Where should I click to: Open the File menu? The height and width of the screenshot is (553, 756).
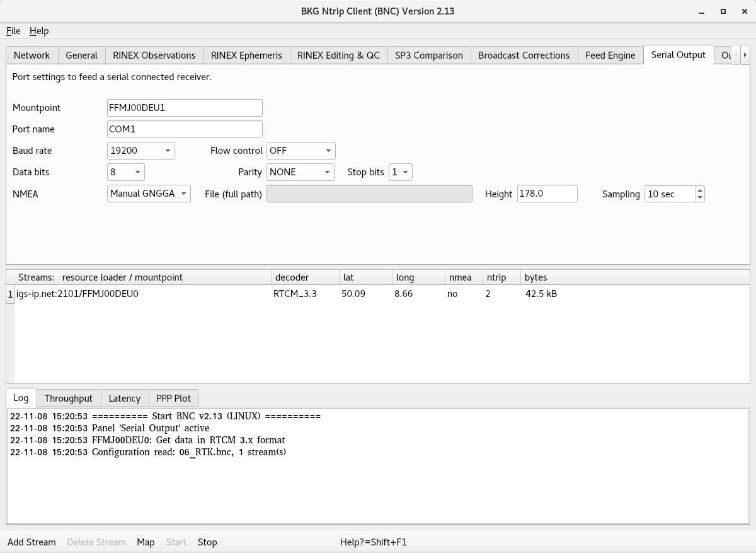point(13,31)
